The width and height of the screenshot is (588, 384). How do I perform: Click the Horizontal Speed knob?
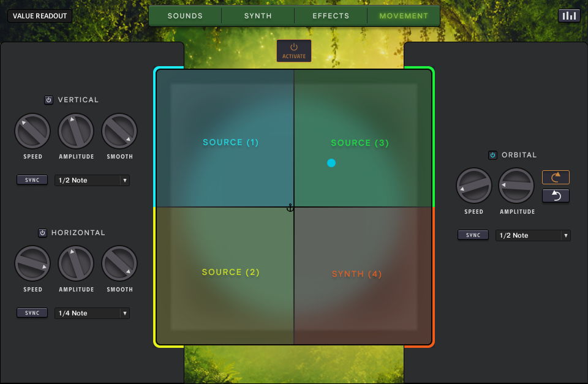(32, 263)
